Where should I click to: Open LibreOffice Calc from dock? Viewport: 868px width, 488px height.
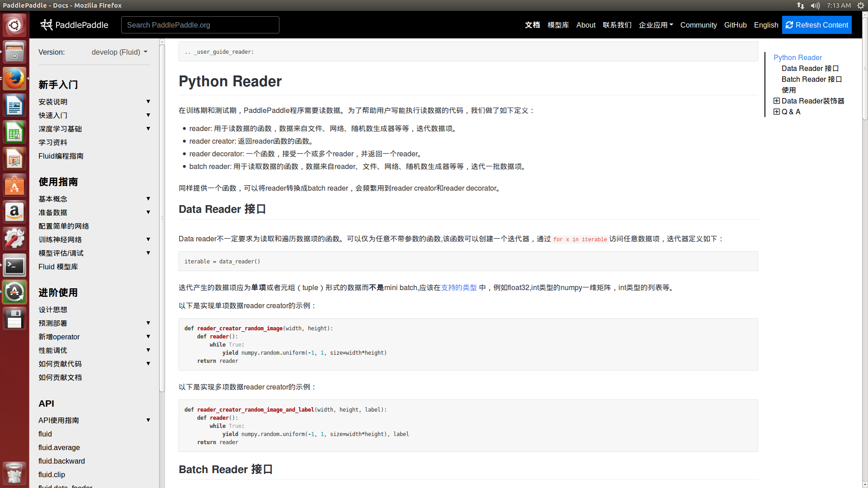[x=14, y=133]
